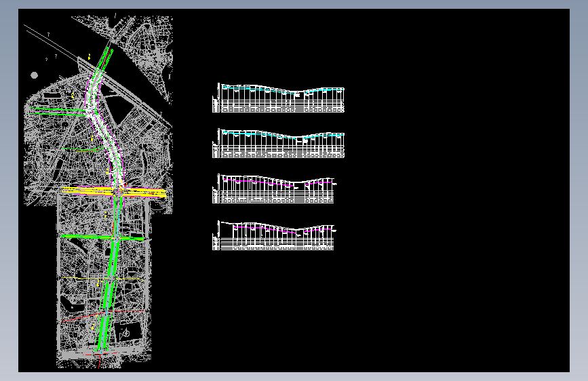This screenshot has height=381, width=588.
Task: Select the topmost cyan road profile chart
Action: click(x=278, y=98)
